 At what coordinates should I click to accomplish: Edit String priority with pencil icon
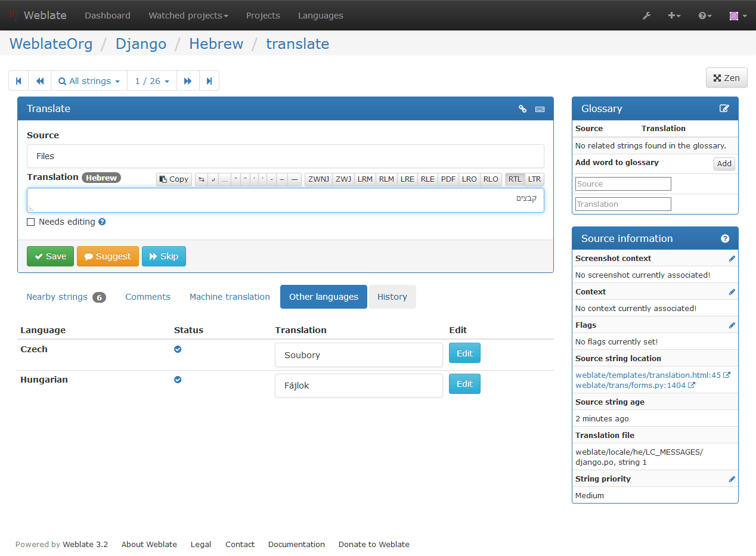tap(732, 479)
